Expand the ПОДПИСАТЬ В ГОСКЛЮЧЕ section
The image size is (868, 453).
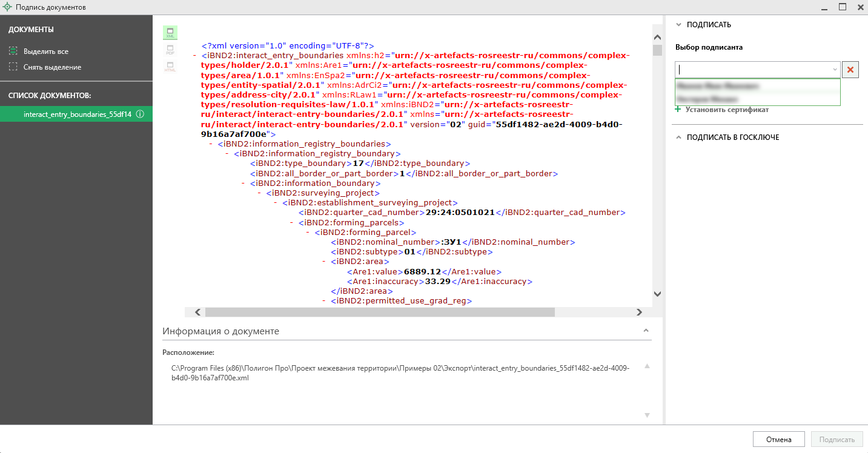tap(678, 137)
